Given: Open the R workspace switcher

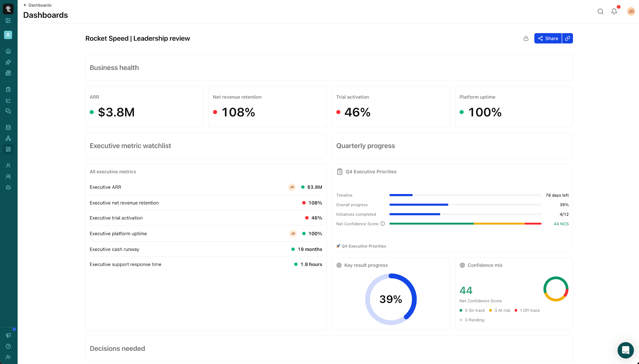Looking at the screenshot, I should pyautogui.click(x=8, y=35).
